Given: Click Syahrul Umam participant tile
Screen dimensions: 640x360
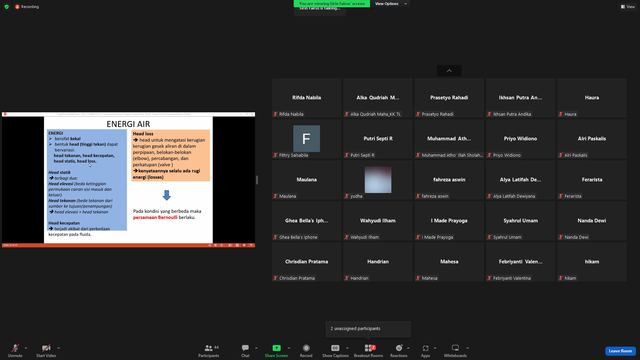Looking at the screenshot, I should click(x=520, y=221).
